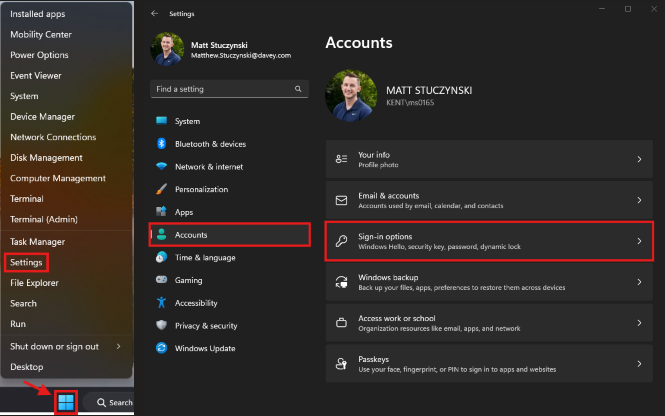Click the Windows backup sync icon
Screen dimensions: 665x416
341,282
